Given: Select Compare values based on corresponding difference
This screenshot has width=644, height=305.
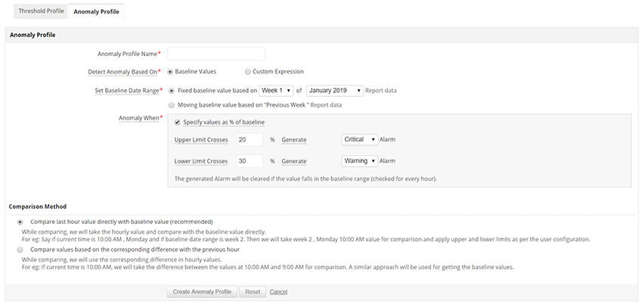Looking at the screenshot, I should pyautogui.click(x=20, y=249).
